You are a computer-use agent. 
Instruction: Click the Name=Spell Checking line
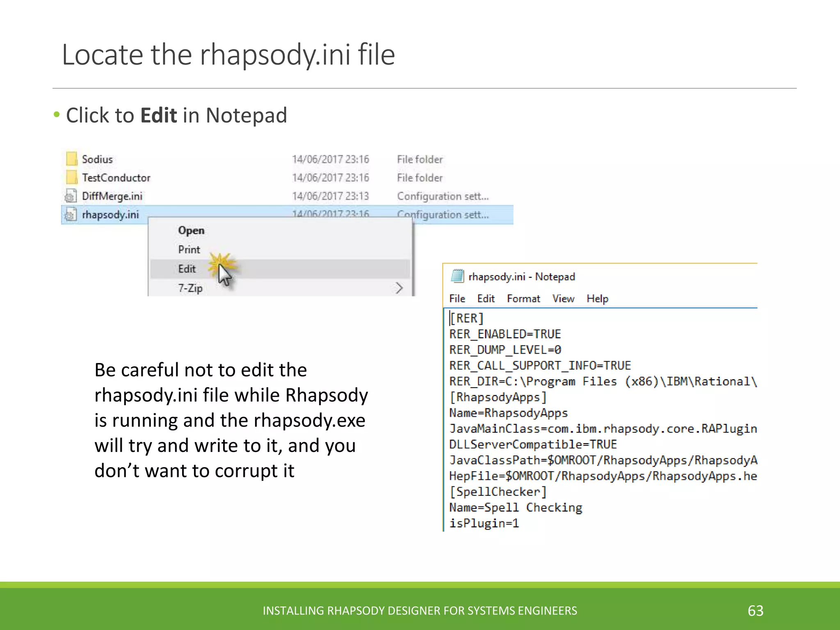[x=516, y=508]
